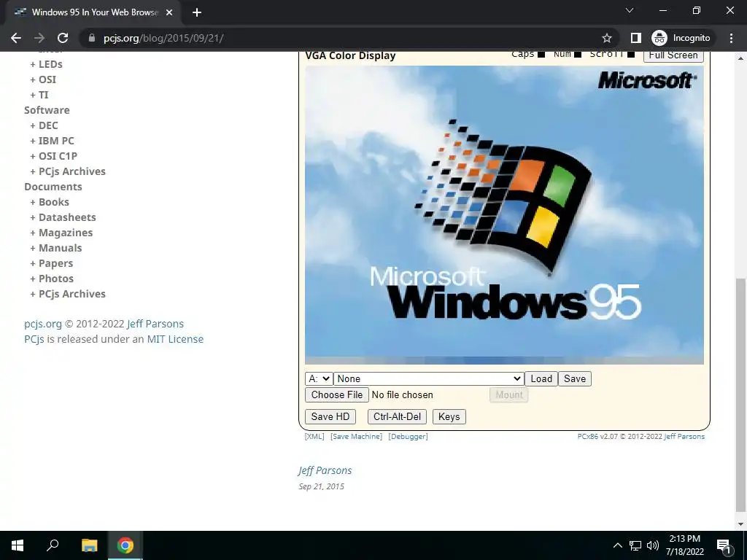
Task: Open the Jeff Parsons link in sidebar copyright
Action: (x=155, y=324)
